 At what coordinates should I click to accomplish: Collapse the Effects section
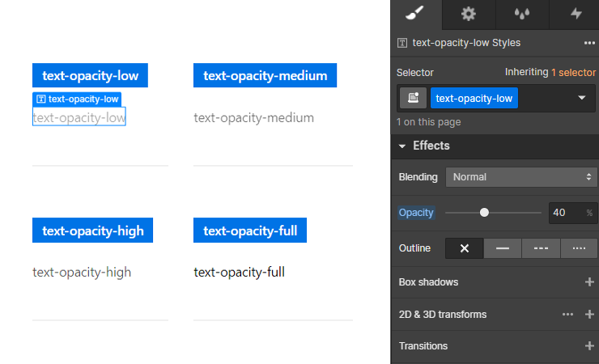click(401, 146)
